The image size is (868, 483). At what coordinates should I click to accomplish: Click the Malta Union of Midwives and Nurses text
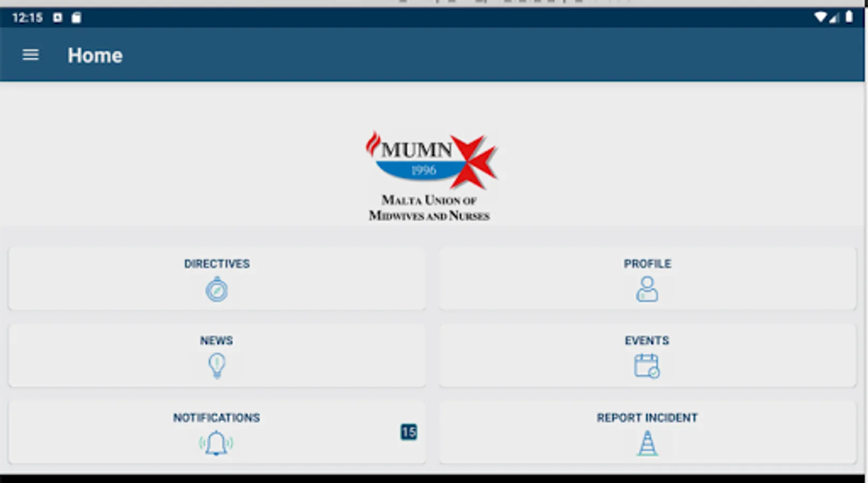click(x=429, y=208)
